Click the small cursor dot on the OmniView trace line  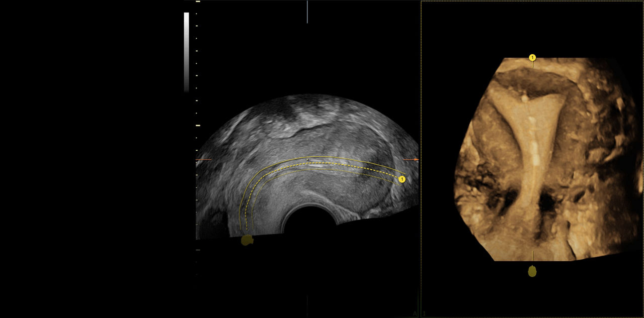tap(307, 159)
